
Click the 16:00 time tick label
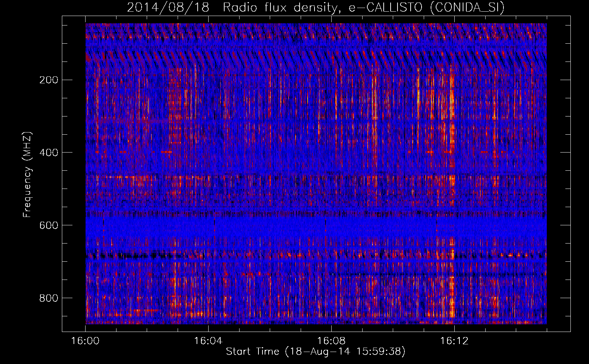pyautogui.click(x=85, y=341)
